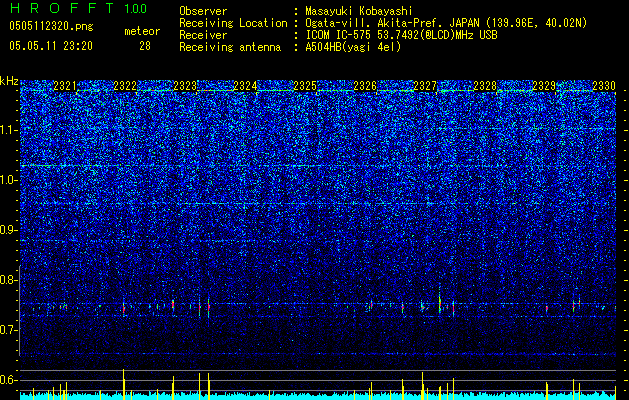The width and height of the screenshot is (629, 400).
Task: Click the 2325 time marker
Action: 305,86
